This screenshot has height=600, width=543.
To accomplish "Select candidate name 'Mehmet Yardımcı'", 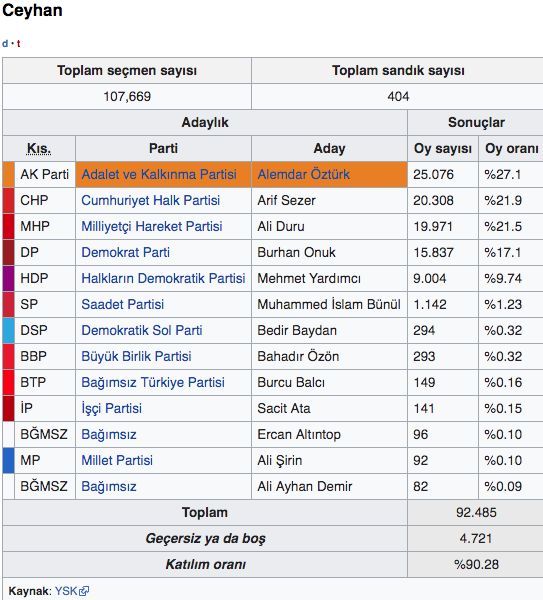I will [x=309, y=279].
